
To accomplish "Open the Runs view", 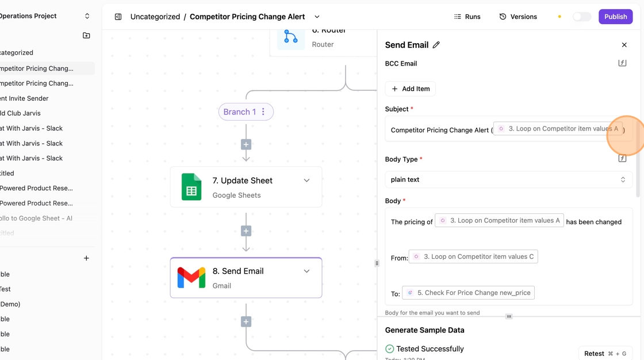I will coord(467,17).
